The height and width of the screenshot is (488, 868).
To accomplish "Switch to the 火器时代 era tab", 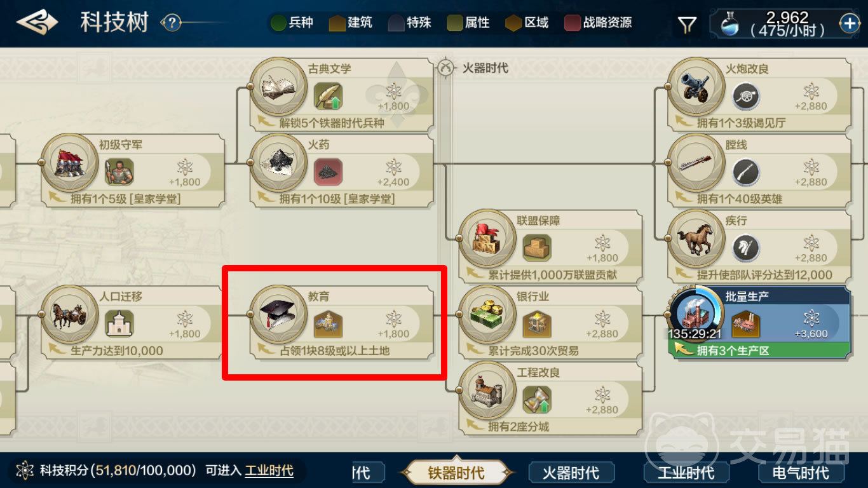I will click(571, 473).
